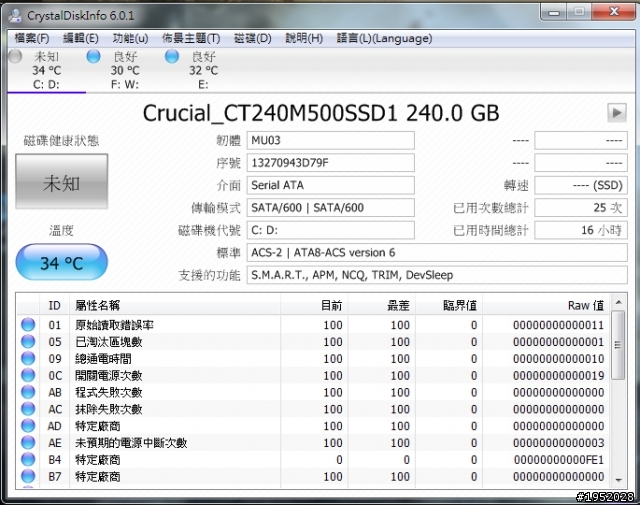Click status dot of attribute B4
This screenshot has height=505, width=640.
pos(28,460)
